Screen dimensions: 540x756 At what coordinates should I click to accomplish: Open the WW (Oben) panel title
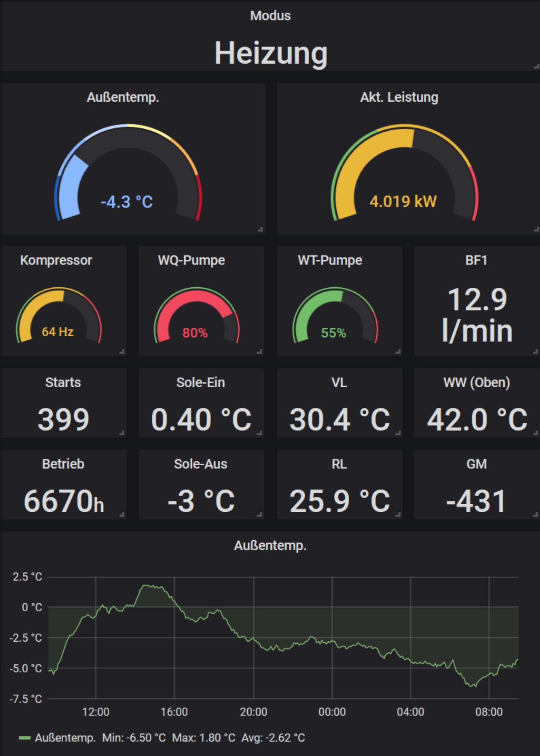(x=477, y=382)
